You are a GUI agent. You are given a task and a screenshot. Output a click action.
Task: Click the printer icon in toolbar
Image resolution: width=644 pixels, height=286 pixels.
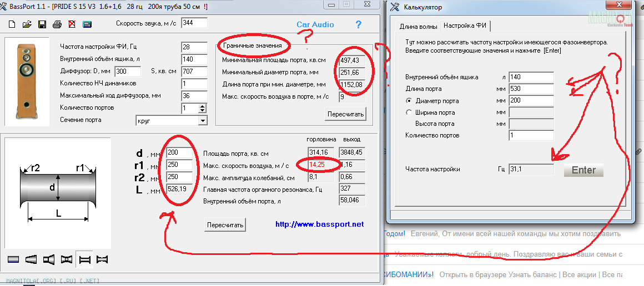[x=57, y=24]
